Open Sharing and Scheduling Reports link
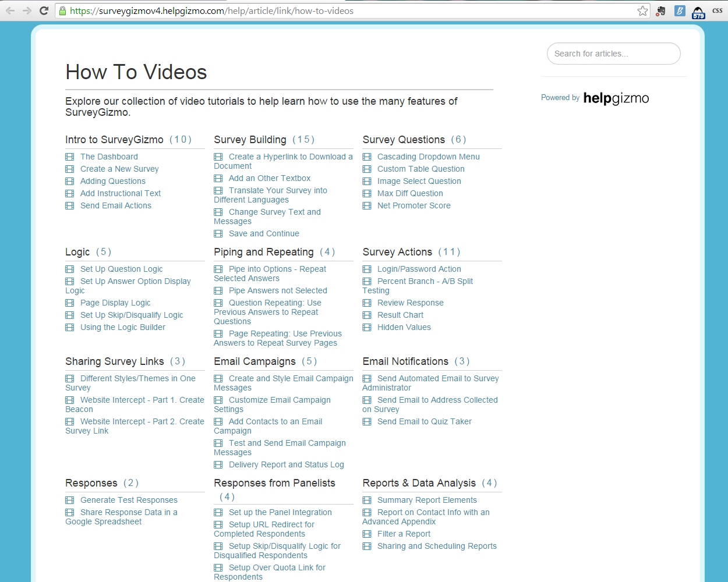 437,546
